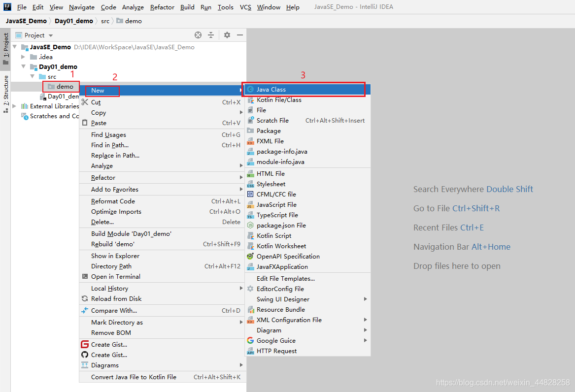Screen dimensions: 575x392
Task: Open the Tools menu
Action: [225, 7]
